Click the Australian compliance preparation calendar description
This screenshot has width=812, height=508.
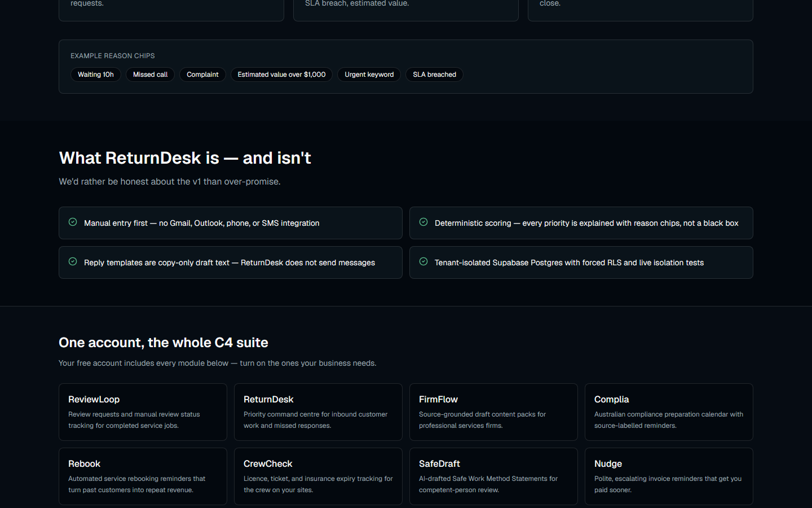click(669, 420)
